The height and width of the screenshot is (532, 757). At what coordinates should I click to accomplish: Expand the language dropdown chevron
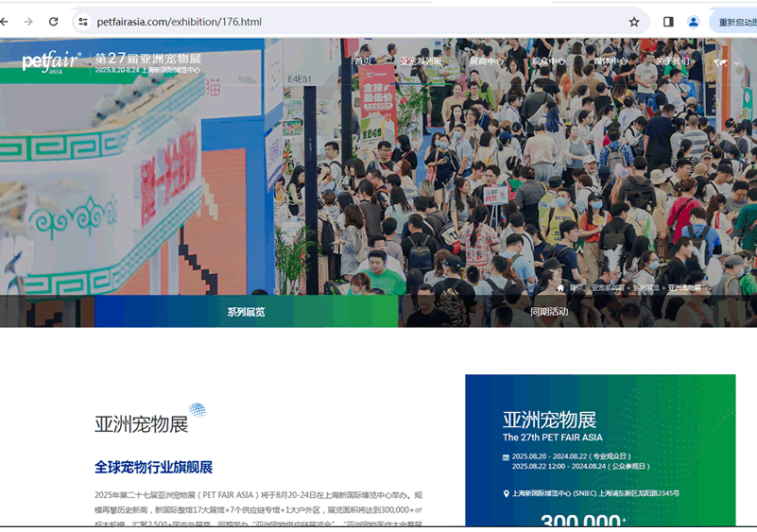pyautogui.click(x=736, y=63)
